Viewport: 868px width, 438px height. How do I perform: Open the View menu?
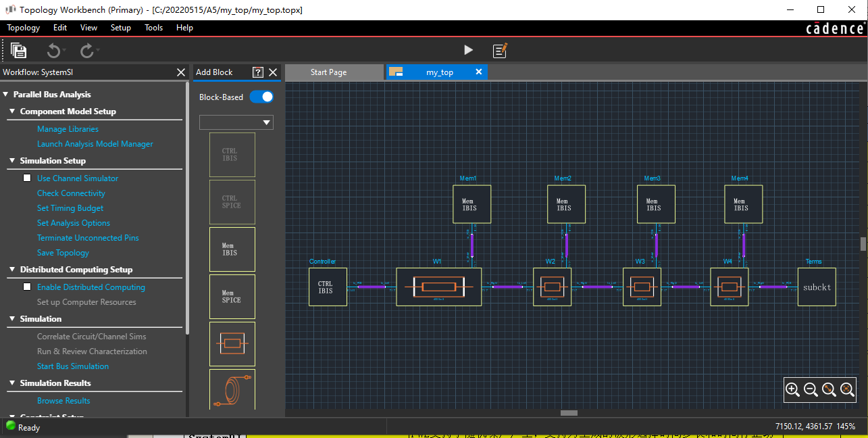click(x=88, y=28)
